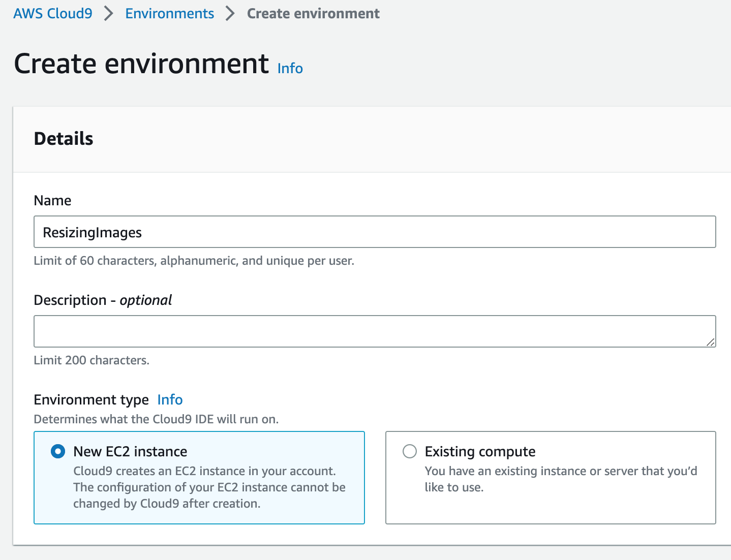Open the Environments breadcrumb link

pos(169,13)
